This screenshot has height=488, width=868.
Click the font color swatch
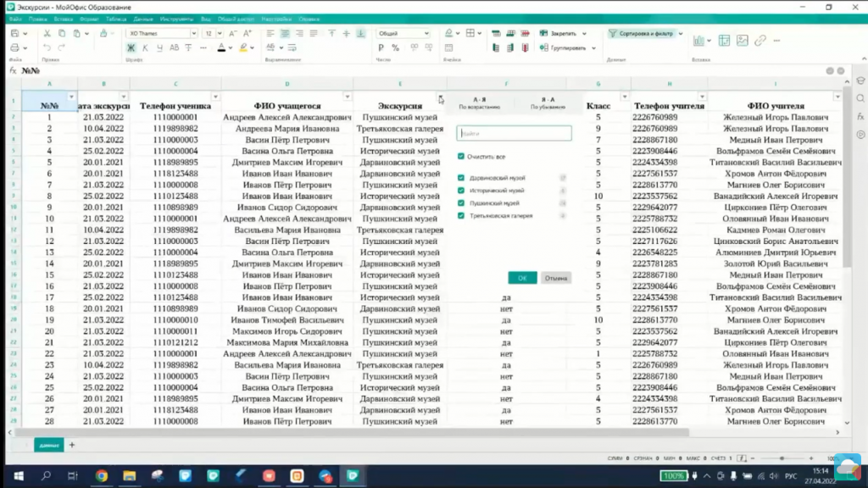[221, 47]
